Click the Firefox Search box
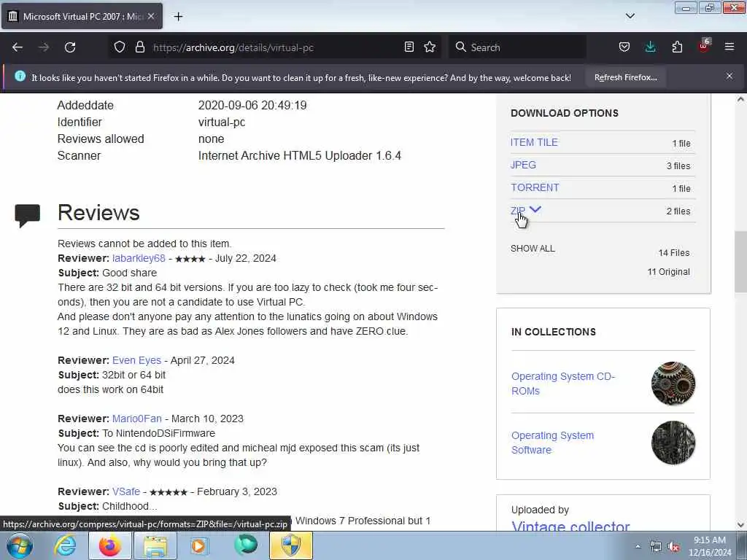This screenshot has height=560, width=747. point(517,47)
